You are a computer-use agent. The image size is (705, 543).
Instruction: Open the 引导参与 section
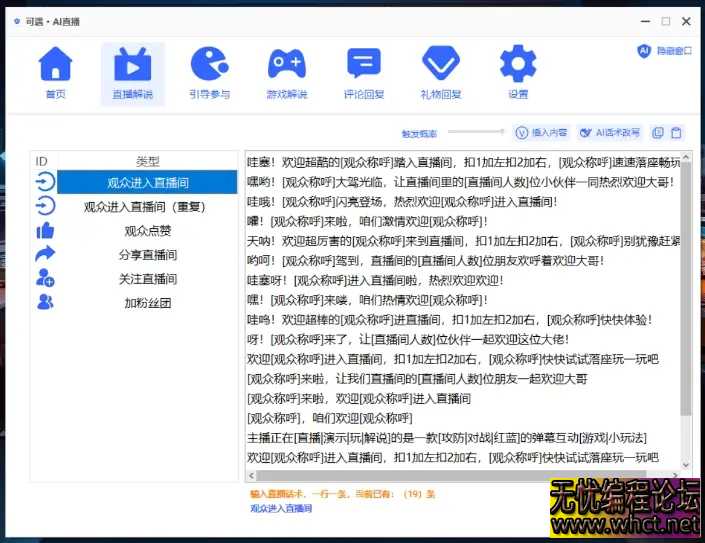tap(209, 73)
